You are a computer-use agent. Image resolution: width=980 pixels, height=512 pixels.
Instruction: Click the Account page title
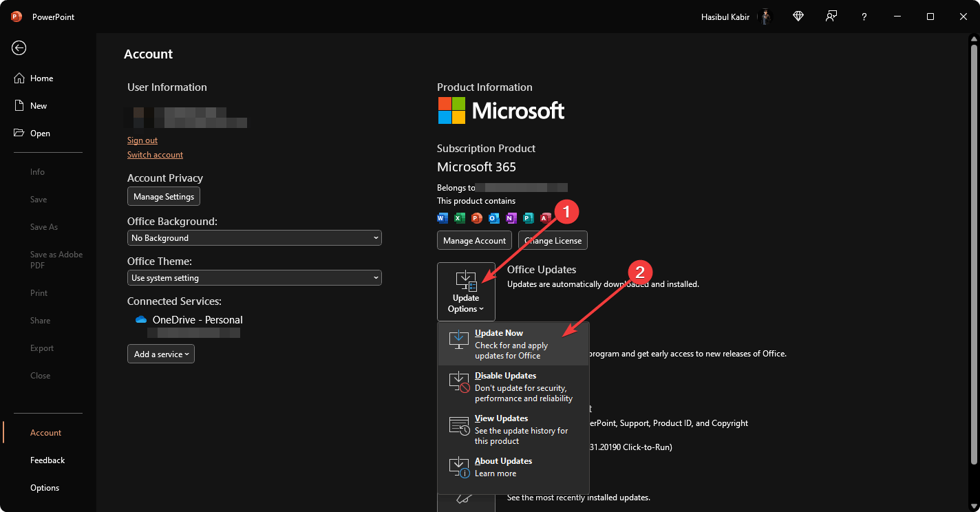149,54
